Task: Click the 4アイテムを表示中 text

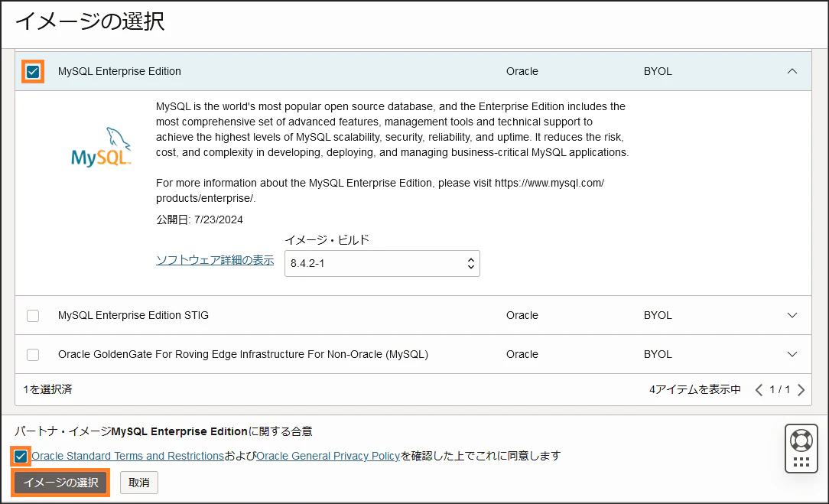Action: click(694, 389)
